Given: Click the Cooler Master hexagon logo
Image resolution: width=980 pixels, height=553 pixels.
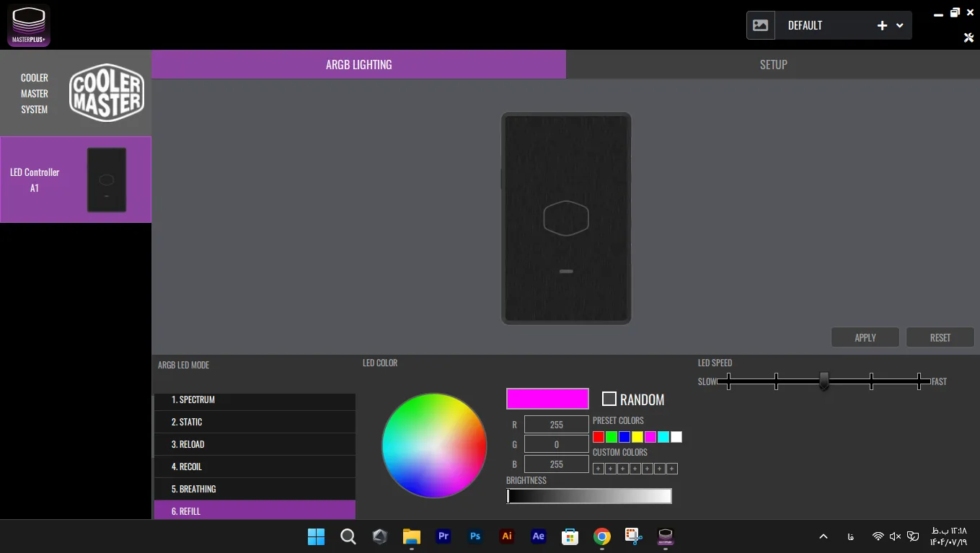Looking at the screenshot, I should pos(107,93).
